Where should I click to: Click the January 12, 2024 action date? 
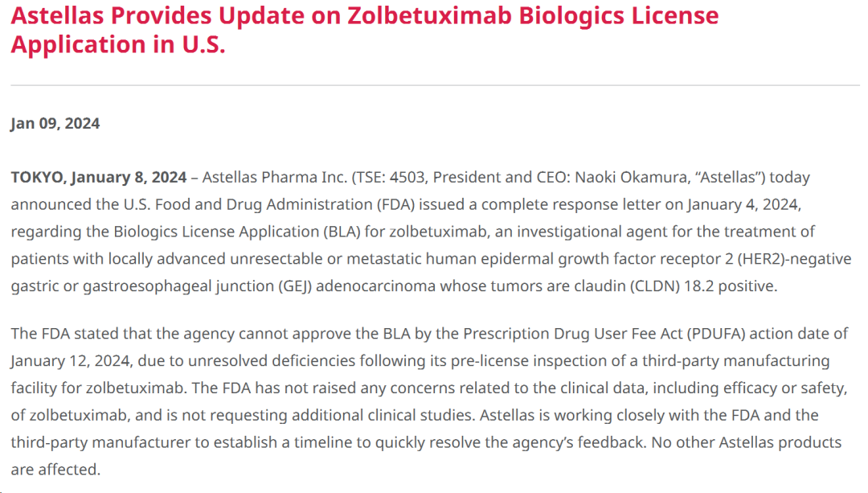click(x=70, y=360)
